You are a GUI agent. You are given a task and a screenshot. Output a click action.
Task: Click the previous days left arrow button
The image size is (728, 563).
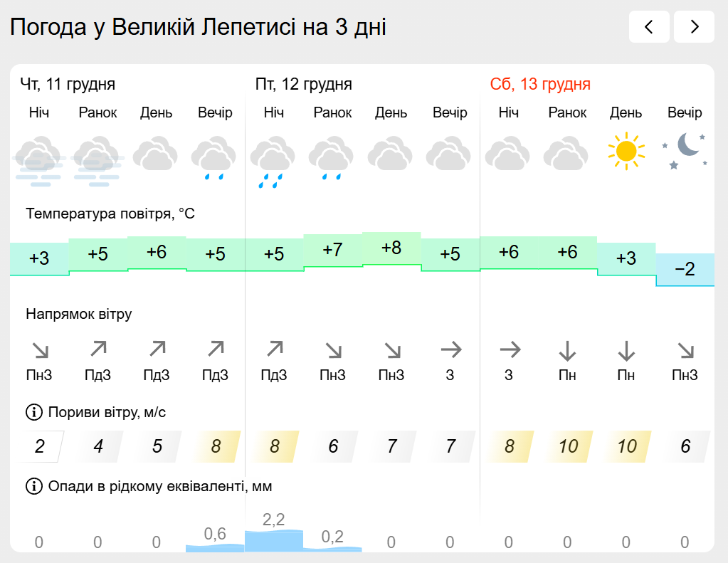649,27
